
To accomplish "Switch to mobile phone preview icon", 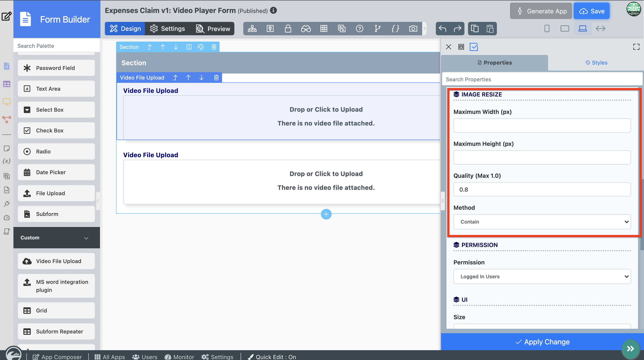I will [x=547, y=28].
